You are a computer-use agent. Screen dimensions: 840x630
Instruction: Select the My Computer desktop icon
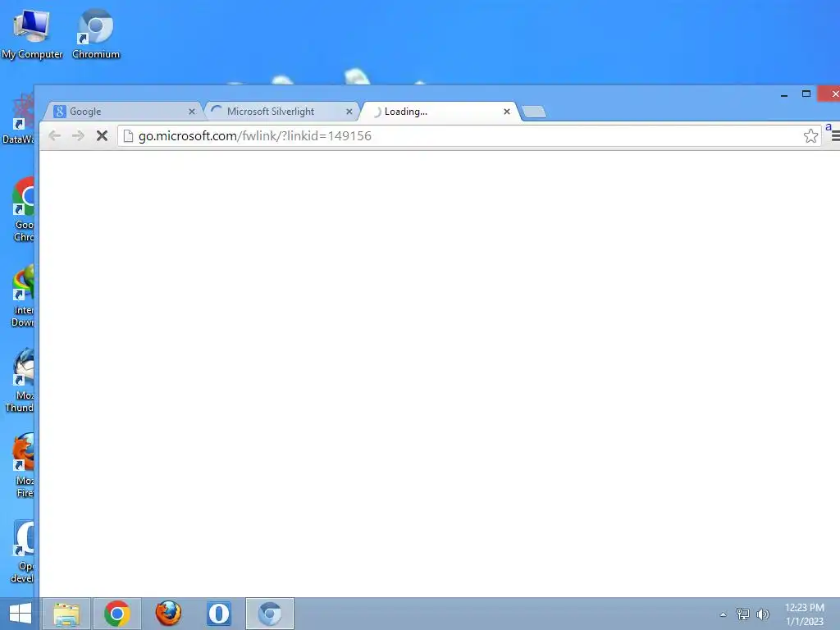click(32, 34)
